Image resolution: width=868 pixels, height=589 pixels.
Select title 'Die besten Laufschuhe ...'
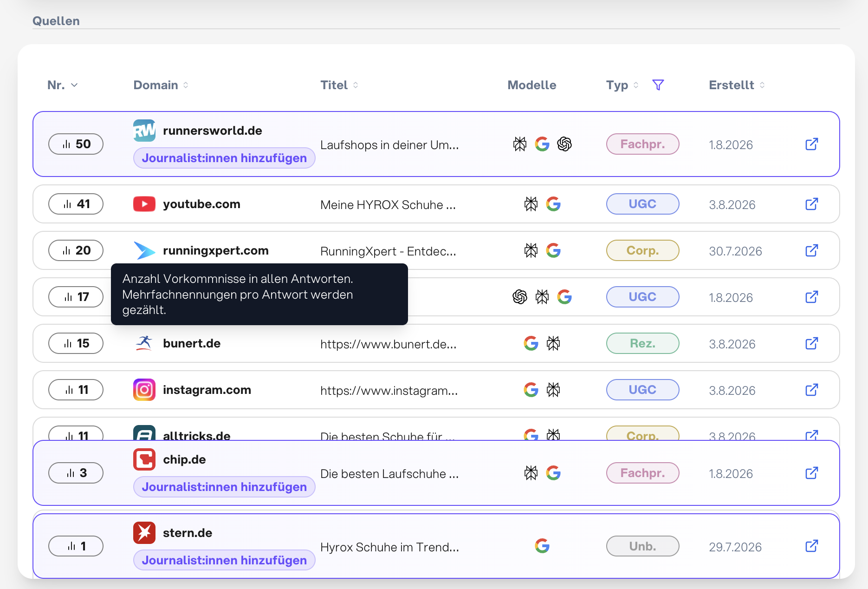[389, 474]
